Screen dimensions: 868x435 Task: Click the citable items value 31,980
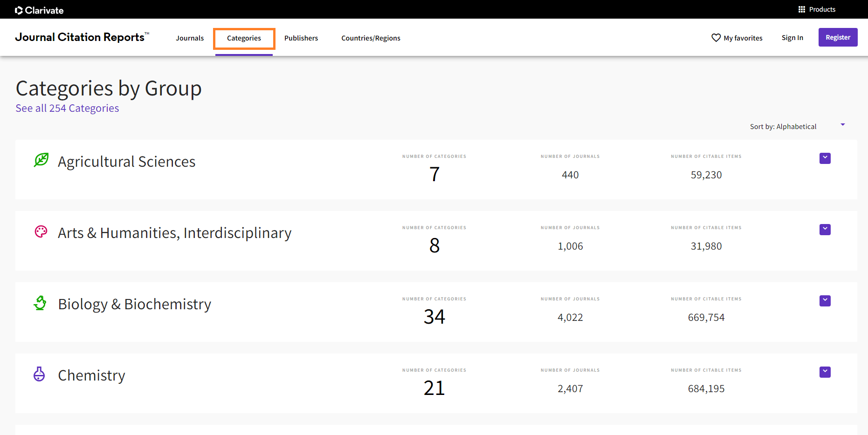[706, 246]
